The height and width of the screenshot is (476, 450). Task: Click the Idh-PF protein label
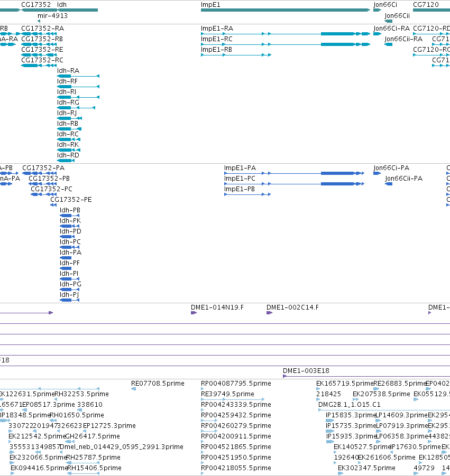(x=70, y=264)
